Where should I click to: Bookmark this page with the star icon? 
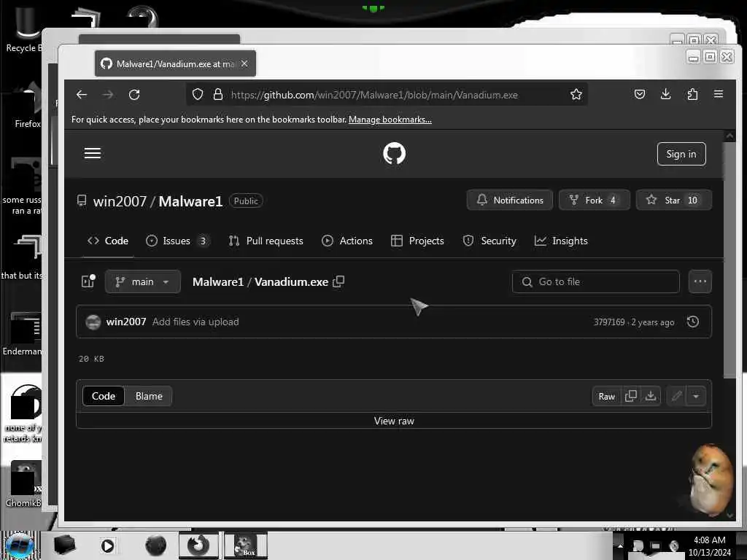576,95
